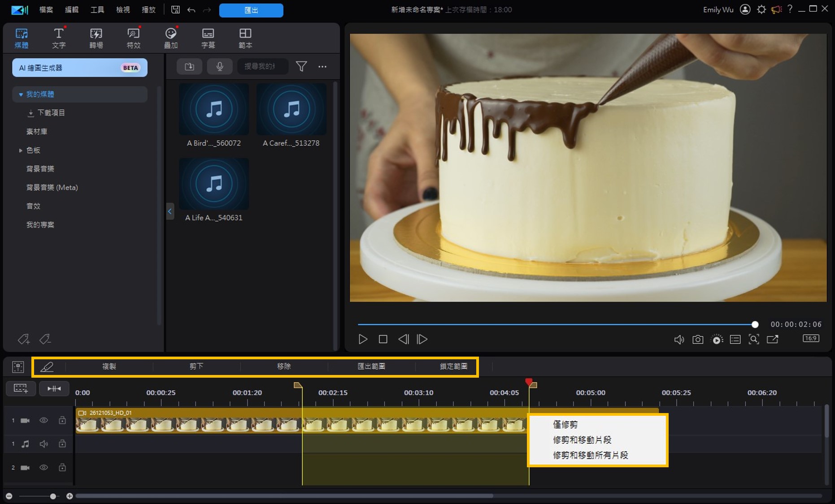835x504 pixels.
Task: Toggle lock on video track 2
Action: [x=62, y=468]
